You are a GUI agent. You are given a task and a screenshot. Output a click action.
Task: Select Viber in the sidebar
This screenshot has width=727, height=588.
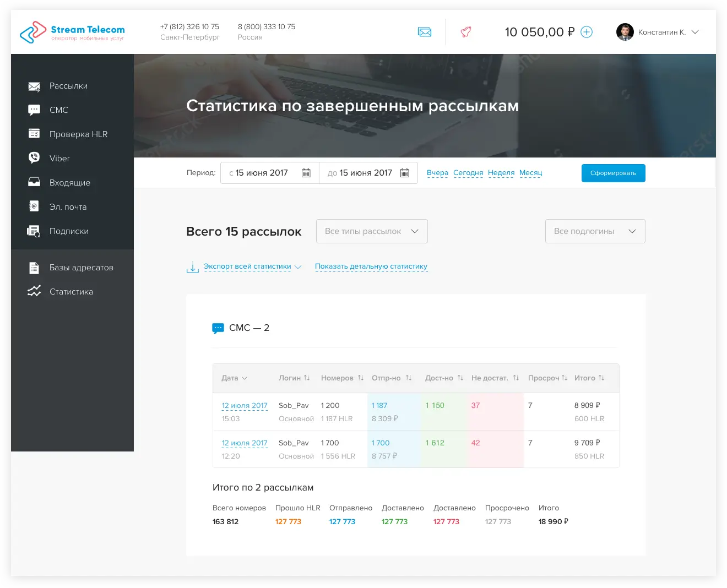(x=59, y=159)
